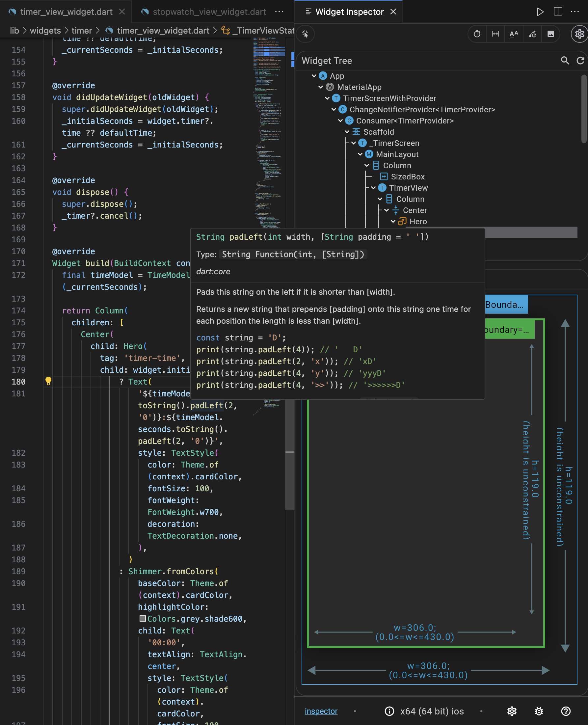Collapse MaterialApp node chevron
Viewport: 588px width, 725px height.
click(x=321, y=87)
